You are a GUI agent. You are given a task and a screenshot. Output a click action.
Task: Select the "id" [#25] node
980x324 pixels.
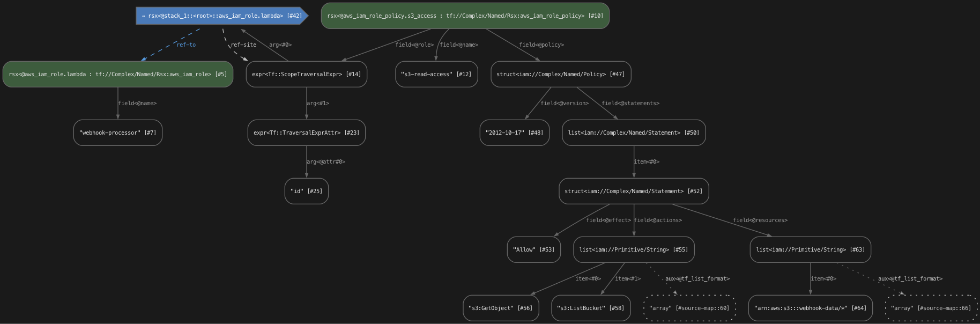[x=307, y=191]
